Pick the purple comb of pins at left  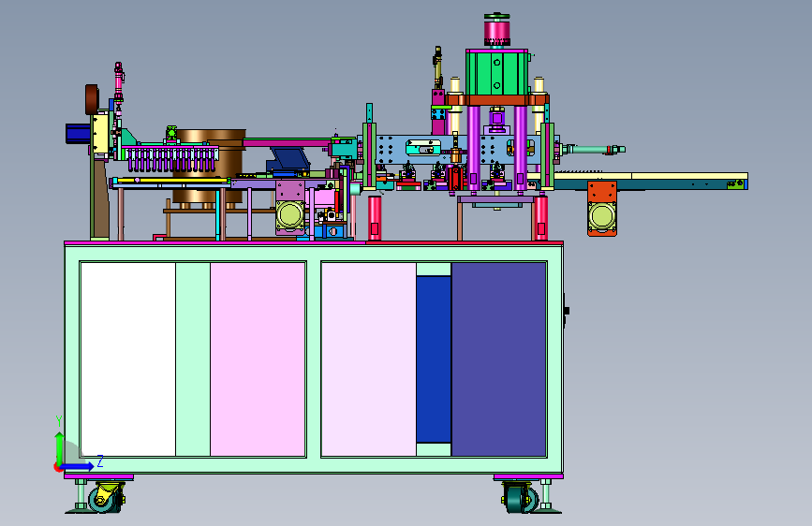[x=170, y=158]
